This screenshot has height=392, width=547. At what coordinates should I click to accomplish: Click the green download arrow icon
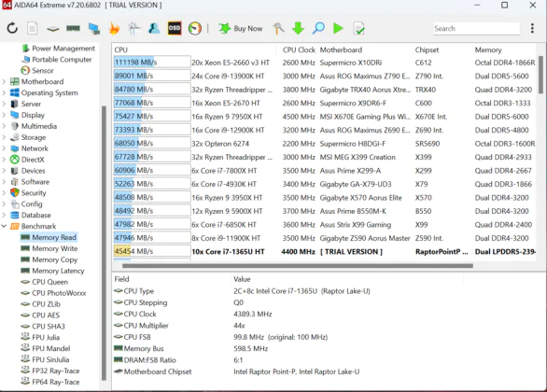tap(298, 28)
